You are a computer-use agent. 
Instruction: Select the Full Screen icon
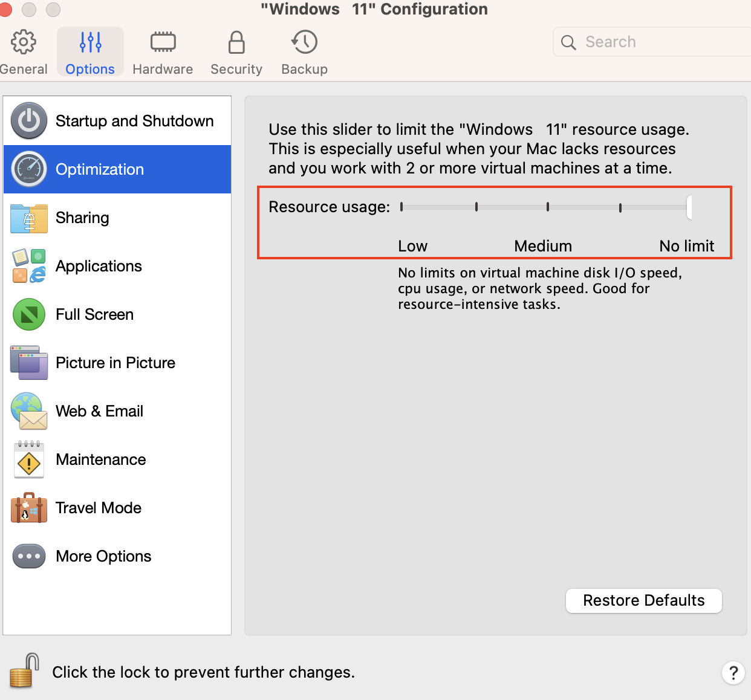(28, 314)
